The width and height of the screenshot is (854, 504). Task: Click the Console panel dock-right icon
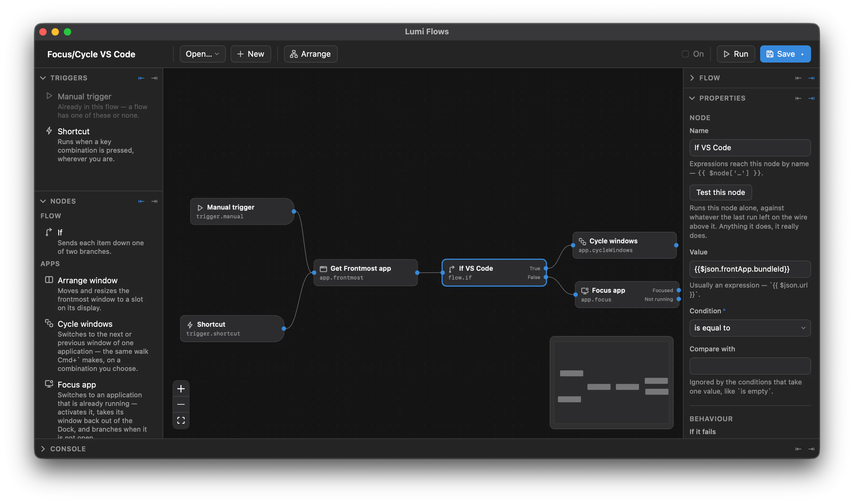811,449
